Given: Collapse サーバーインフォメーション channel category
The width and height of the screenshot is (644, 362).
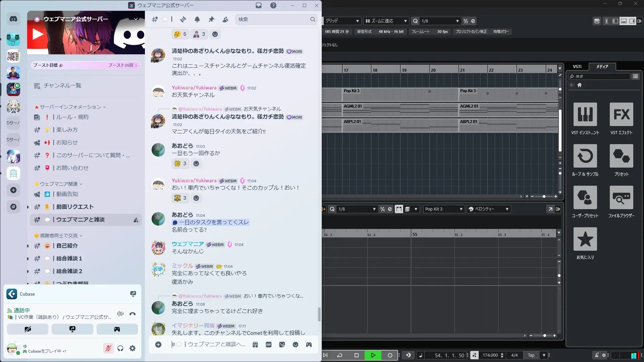Looking at the screenshot, I should click(x=70, y=107).
